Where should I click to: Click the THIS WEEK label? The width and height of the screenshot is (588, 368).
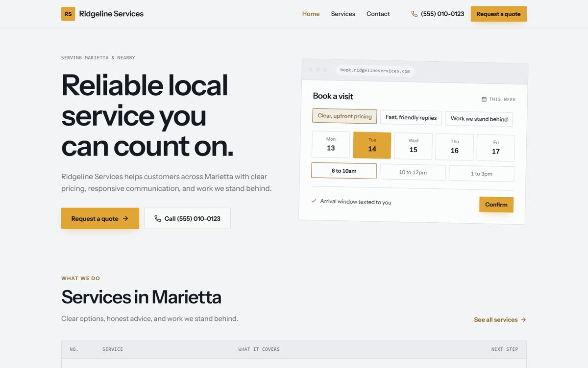[x=502, y=100]
